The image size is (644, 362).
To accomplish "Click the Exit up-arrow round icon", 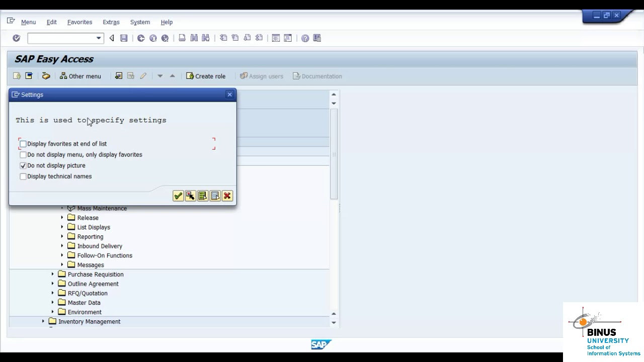I will click(x=153, y=38).
